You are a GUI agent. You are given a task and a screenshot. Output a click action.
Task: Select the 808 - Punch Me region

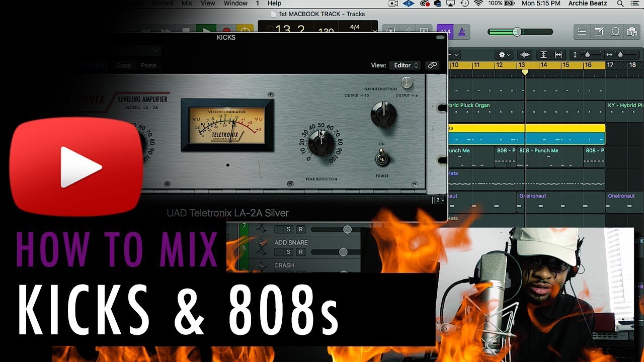pyautogui.click(x=550, y=157)
